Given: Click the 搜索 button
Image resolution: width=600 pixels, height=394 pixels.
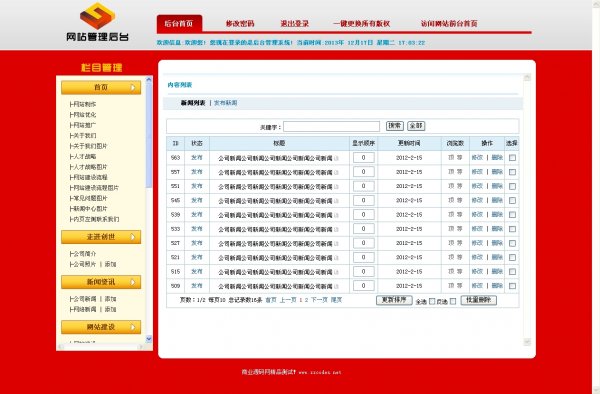Looking at the screenshot, I should click(x=395, y=126).
